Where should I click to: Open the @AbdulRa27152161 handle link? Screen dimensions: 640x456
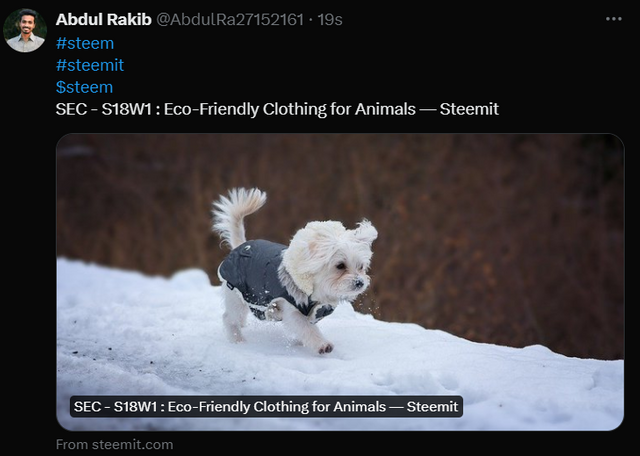(230, 19)
